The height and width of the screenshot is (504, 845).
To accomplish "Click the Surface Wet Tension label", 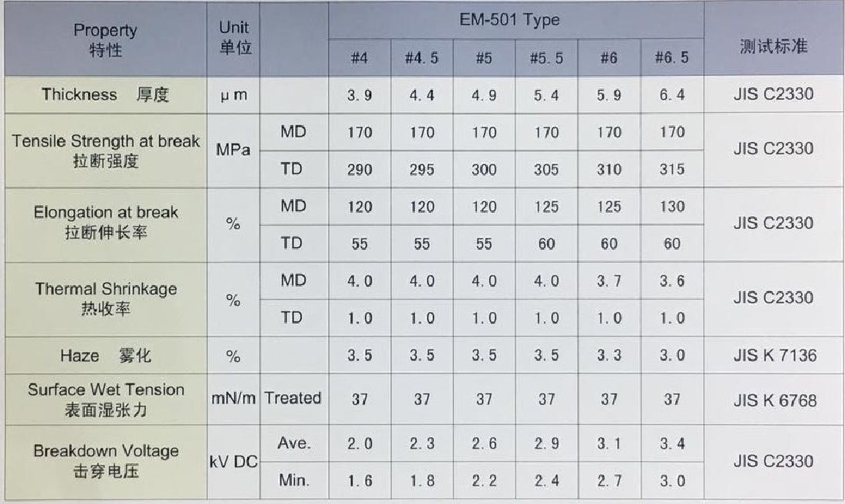I will [105, 399].
